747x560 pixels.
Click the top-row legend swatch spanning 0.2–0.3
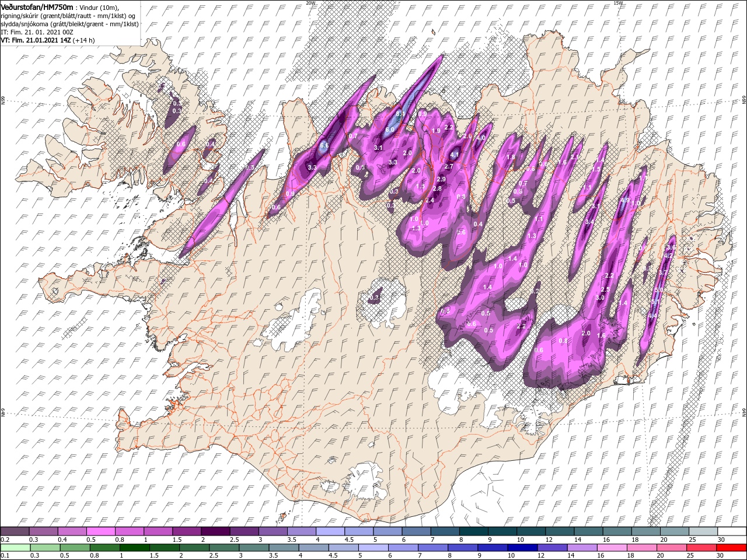(x=16, y=531)
